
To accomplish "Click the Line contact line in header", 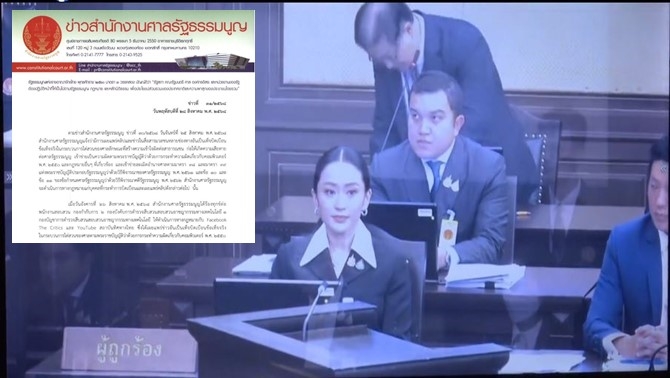I will tap(110, 65).
